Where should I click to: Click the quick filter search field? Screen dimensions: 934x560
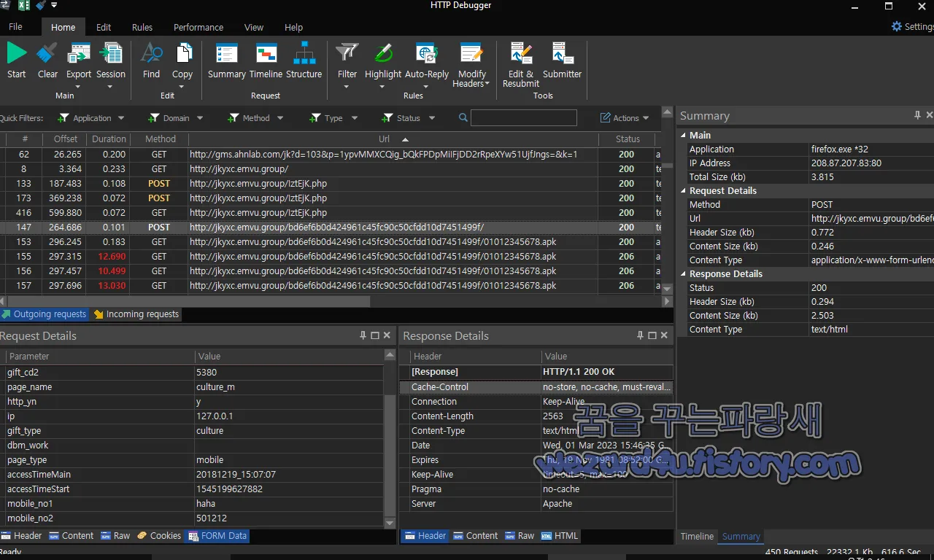coord(523,117)
